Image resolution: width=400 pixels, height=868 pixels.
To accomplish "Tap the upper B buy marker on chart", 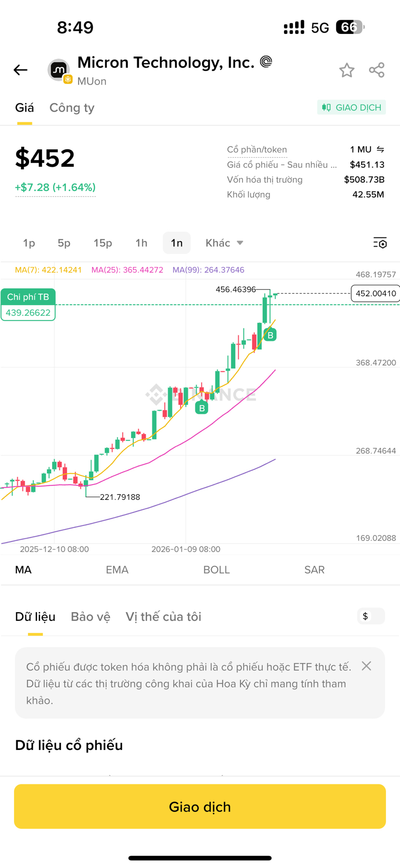I will [x=270, y=335].
